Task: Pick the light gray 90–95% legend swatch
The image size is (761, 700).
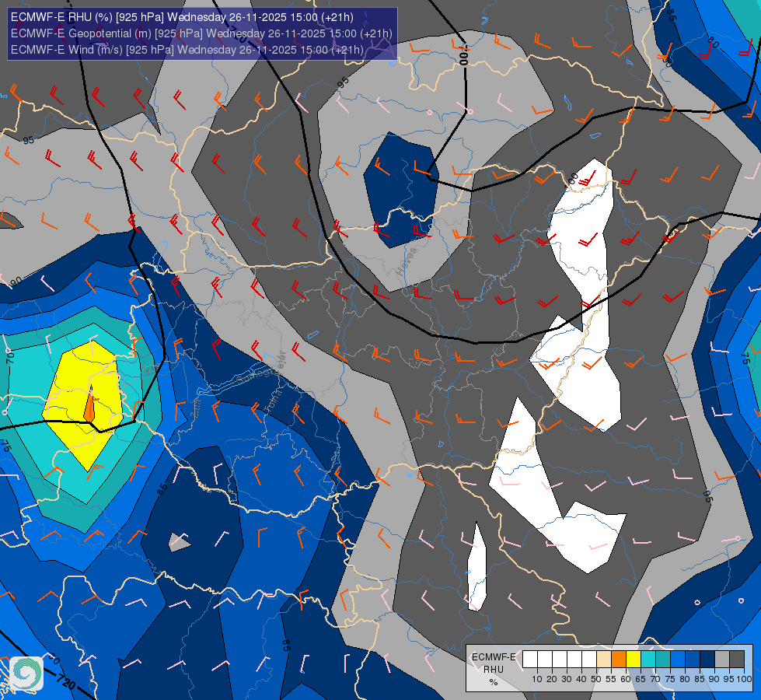Action: [x=722, y=660]
